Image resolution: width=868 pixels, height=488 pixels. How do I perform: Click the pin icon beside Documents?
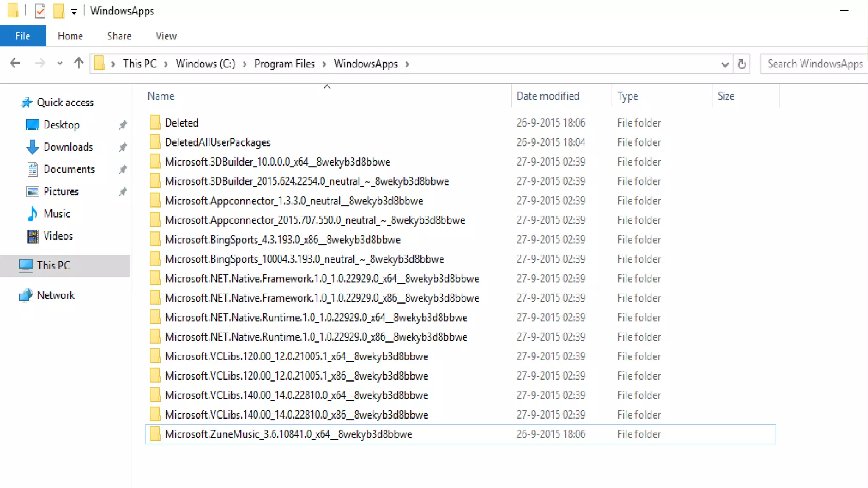[123, 169]
